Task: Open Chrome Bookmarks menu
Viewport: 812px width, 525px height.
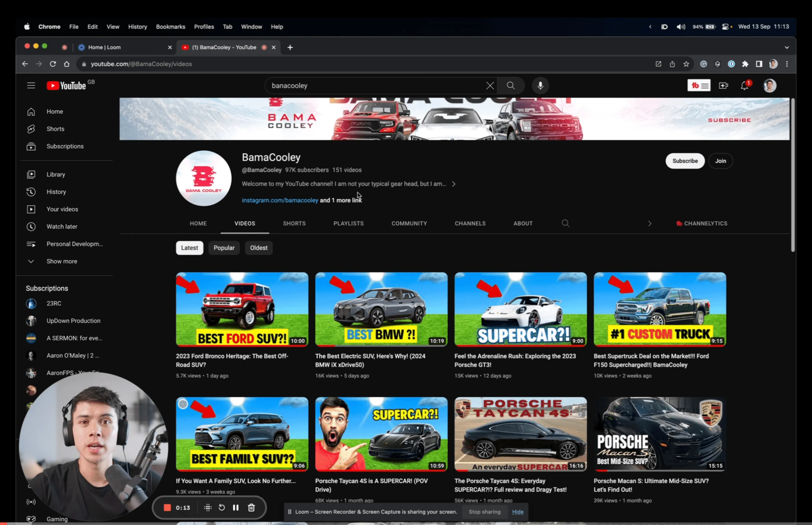Action: click(171, 27)
